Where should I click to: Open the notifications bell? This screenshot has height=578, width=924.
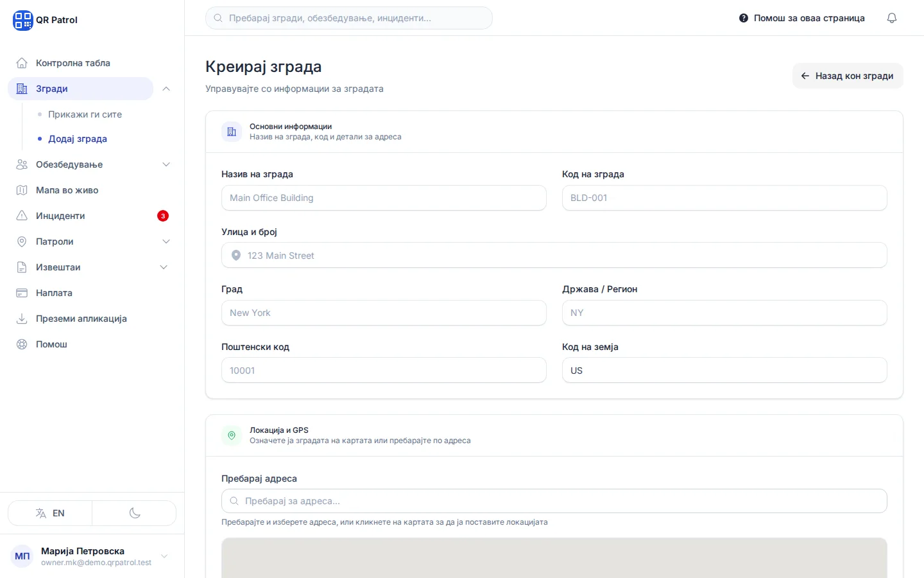tap(892, 18)
